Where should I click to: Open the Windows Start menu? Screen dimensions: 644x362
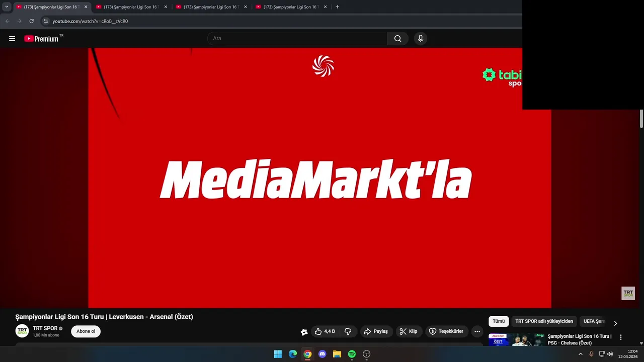click(x=278, y=354)
